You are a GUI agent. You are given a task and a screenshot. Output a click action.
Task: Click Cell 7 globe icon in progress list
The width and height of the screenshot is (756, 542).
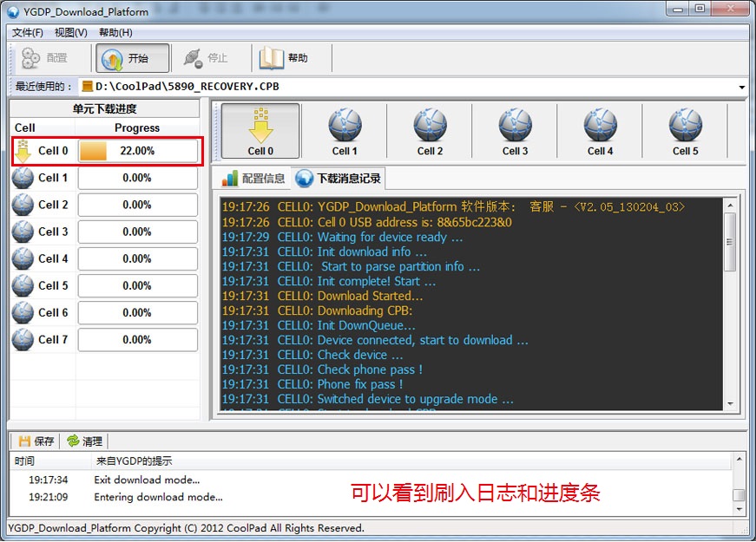[x=23, y=340]
